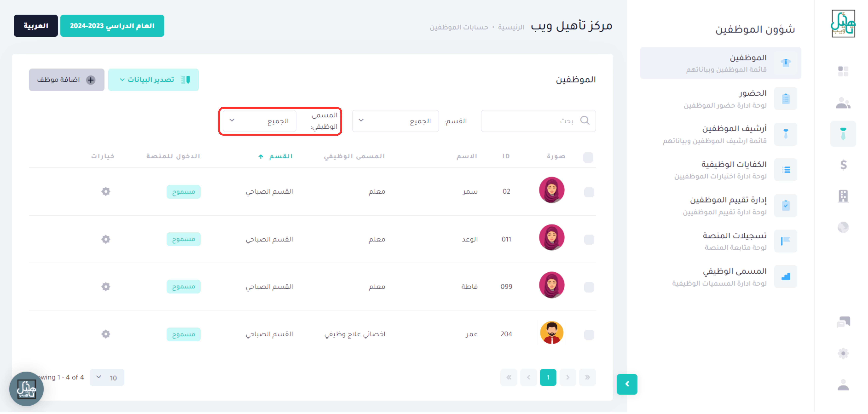Select the tie employee affairs rail icon
The width and height of the screenshot is (868, 414).
click(843, 134)
